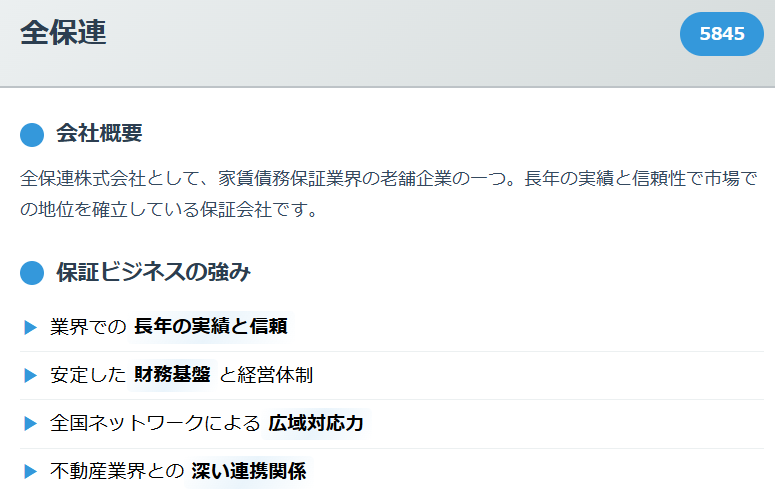
Task: Click the text 不動産業界との
Action: [117, 471]
